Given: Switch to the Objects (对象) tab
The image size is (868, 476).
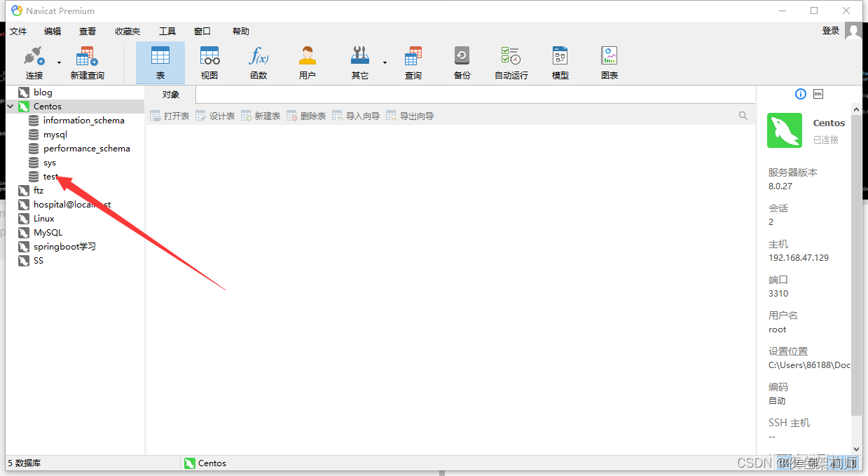Looking at the screenshot, I should [x=171, y=95].
